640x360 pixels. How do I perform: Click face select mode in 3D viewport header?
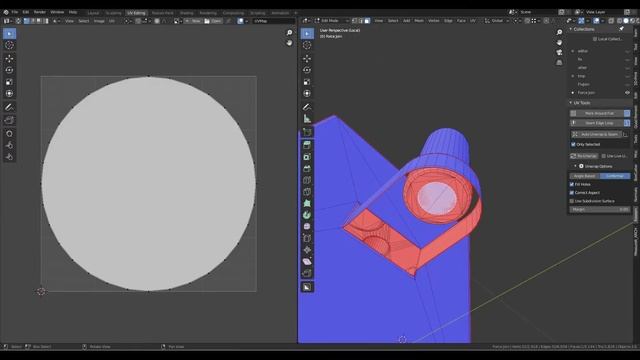pyautogui.click(x=367, y=21)
